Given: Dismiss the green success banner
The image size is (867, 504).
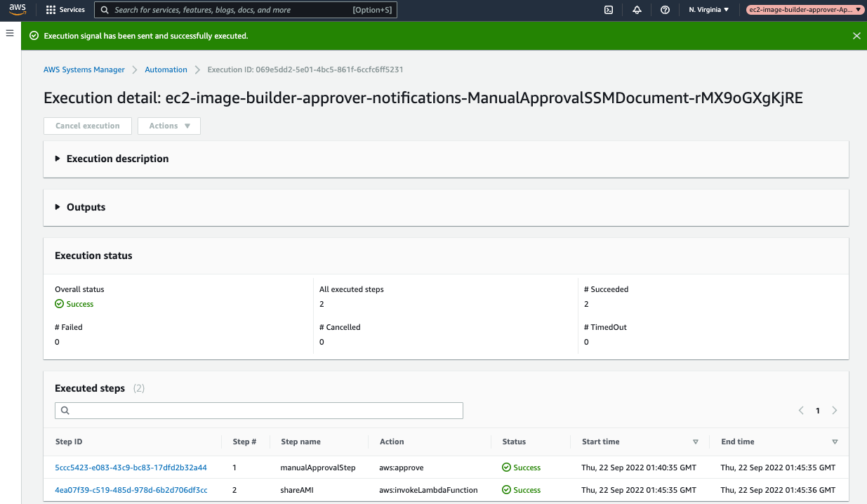Looking at the screenshot, I should 856,36.
